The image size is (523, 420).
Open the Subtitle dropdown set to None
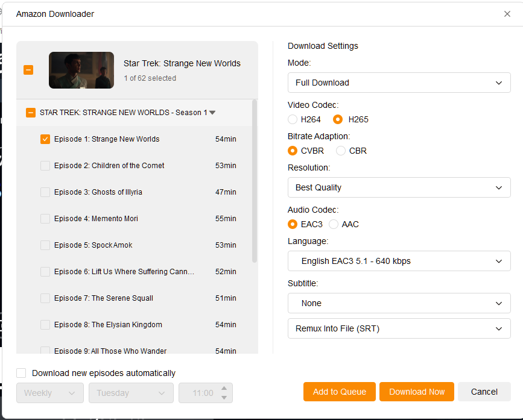[399, 303]
